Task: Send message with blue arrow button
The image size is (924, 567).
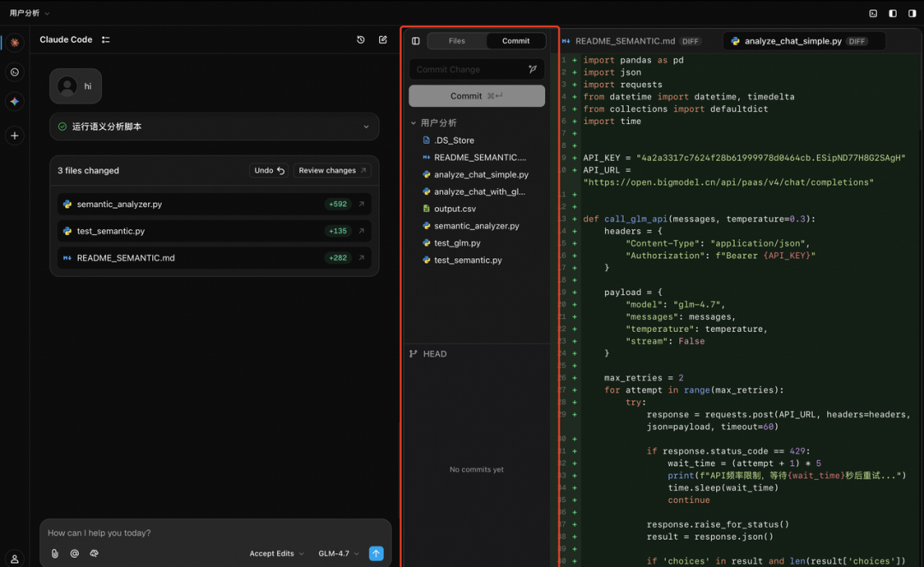Action: [376, 553]
